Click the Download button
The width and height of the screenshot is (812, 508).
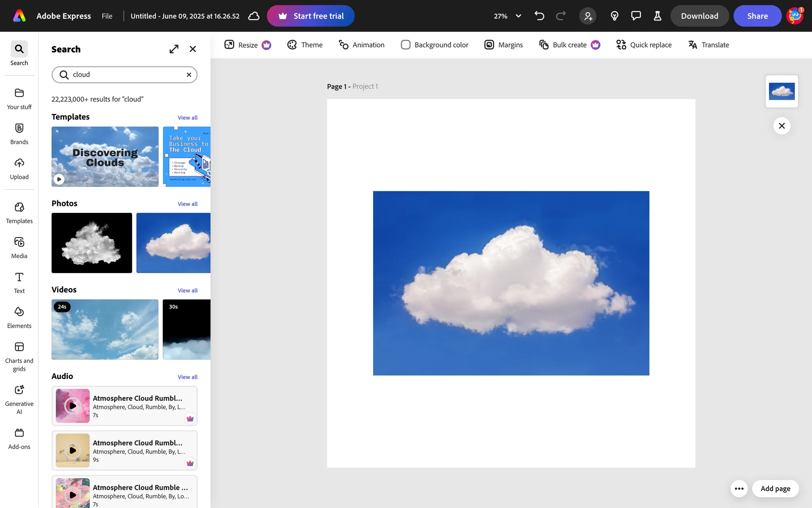(699, 16)
